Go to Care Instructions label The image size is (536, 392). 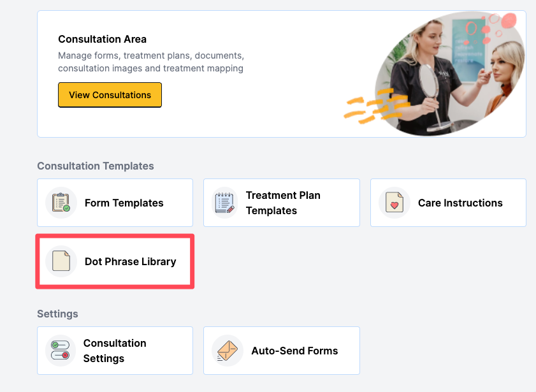click(x=460, y=203)
